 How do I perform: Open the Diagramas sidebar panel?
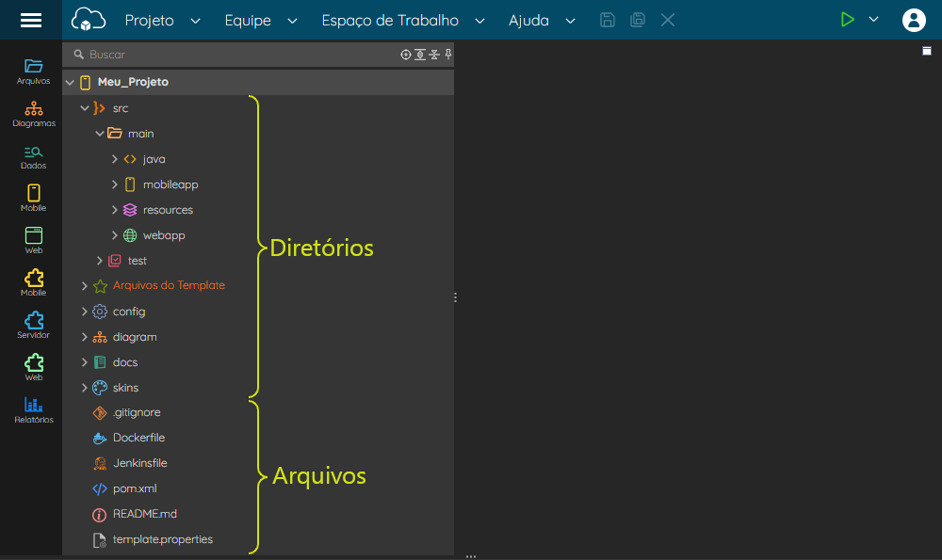34,114
